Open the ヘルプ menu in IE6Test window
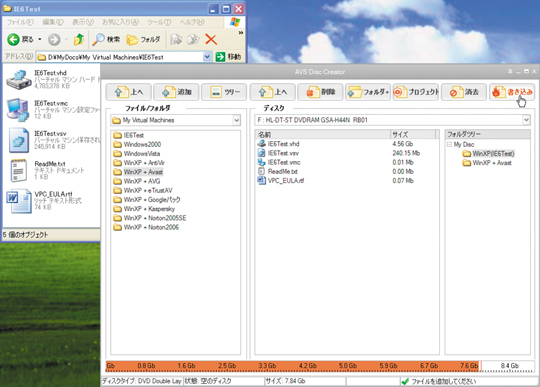Viewport: 540px width, 387px height. click(191, 22)
